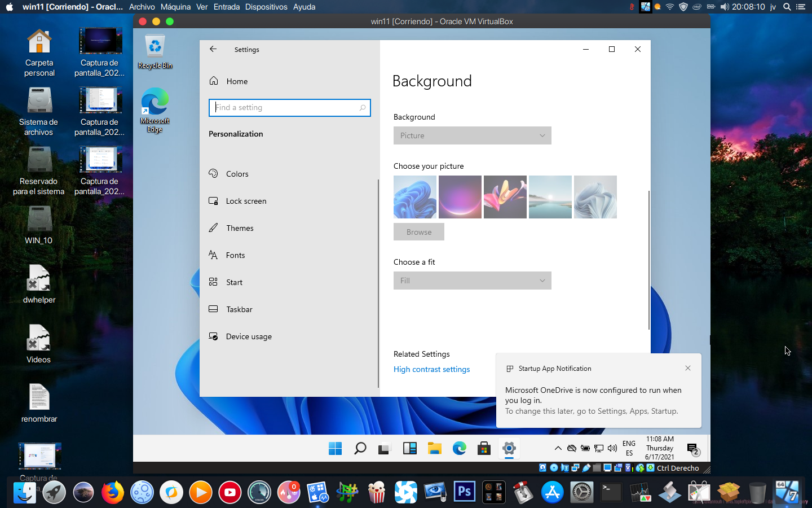Click the battery power tray icon

585,449
